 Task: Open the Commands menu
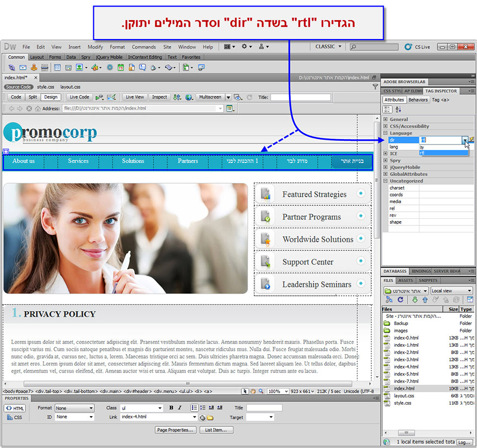(144, 47)
